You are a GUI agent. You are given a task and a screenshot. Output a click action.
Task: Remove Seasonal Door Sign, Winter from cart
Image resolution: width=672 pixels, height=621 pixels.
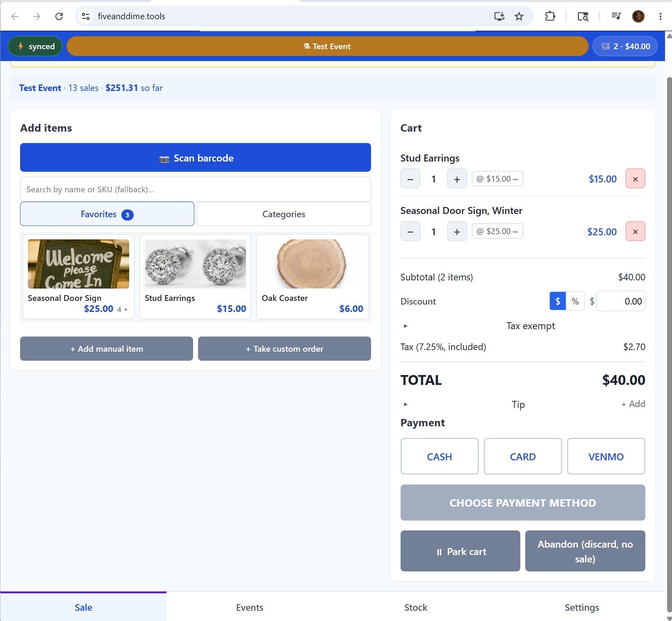[635, 232]
